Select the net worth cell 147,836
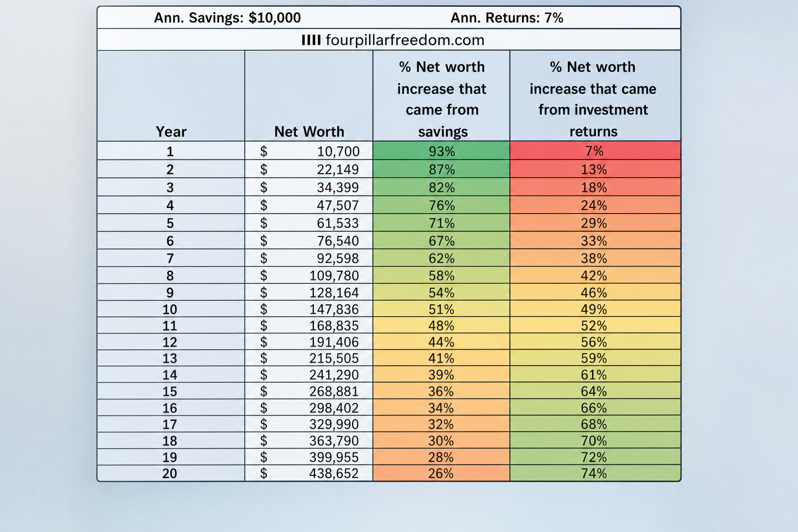 (309, 309)
